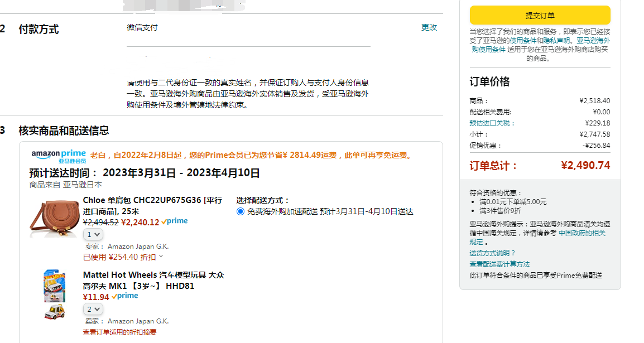Viewport: 644px width, 343px height.
Task: Open 查看配送费计算方法 link
Action: (499, 264)
